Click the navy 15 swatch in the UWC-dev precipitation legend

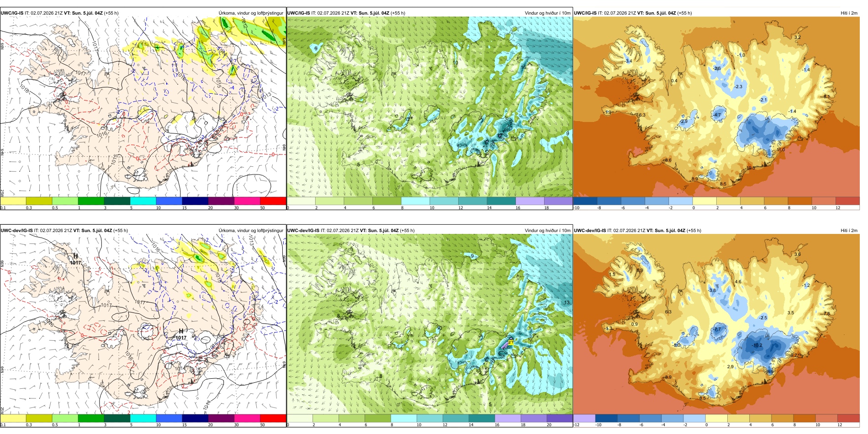(x=195, y=418)
